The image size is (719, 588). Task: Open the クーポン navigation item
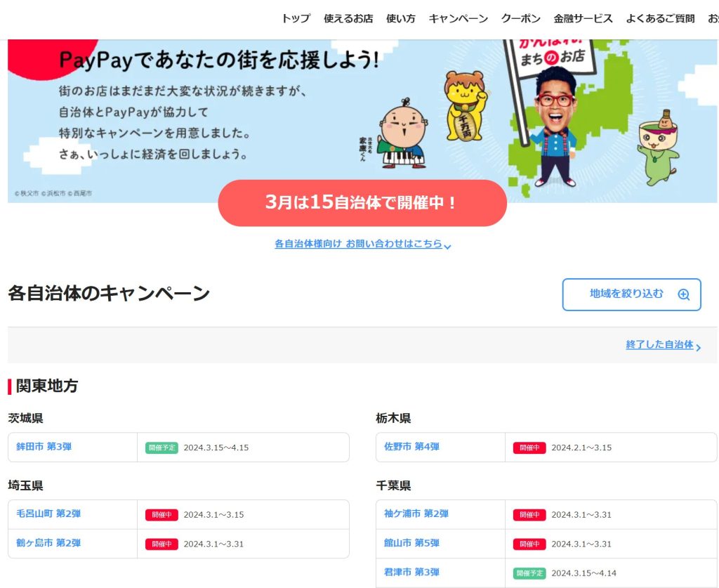coord(520,18)
